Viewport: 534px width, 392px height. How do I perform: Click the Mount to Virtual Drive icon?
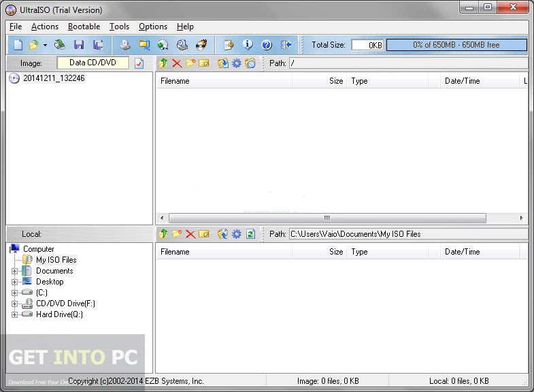pyautogui.click(x=182, y=45)
